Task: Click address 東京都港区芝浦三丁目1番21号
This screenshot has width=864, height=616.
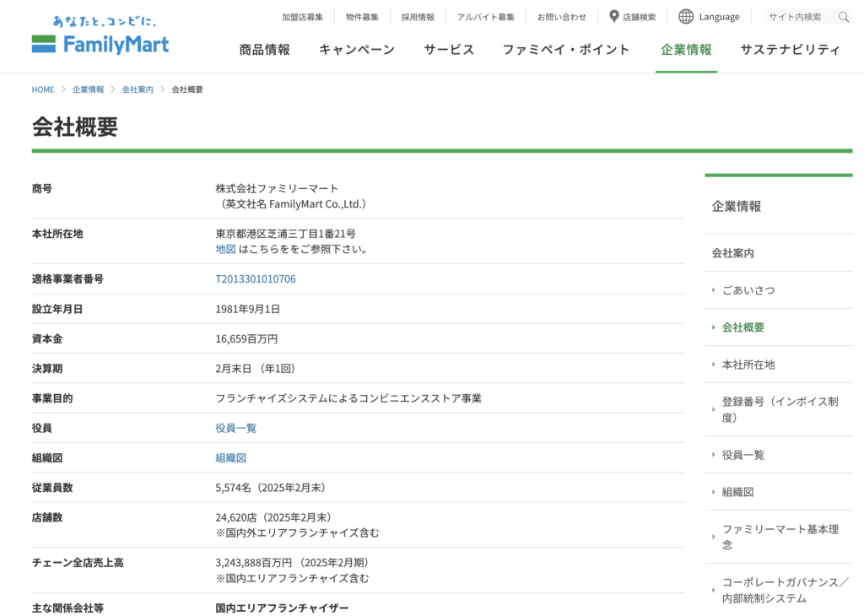Action: [285, 234]
